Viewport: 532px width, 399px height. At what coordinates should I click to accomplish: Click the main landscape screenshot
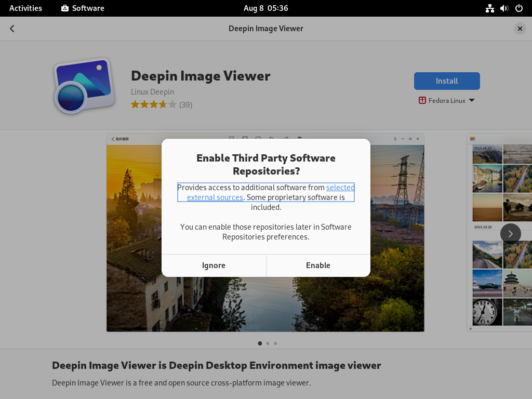[x=265, y=232]
